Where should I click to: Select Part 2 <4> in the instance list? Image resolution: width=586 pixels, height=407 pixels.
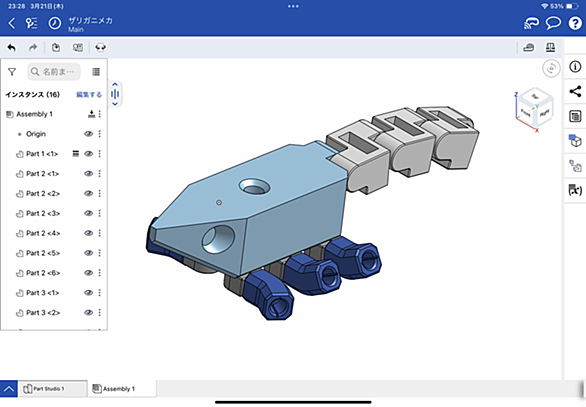(43, 233)
